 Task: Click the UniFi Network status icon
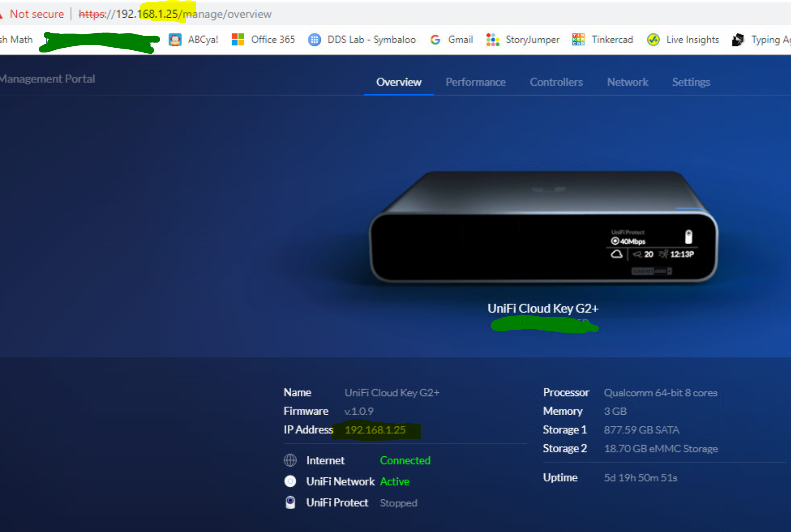tap(290, 481)
